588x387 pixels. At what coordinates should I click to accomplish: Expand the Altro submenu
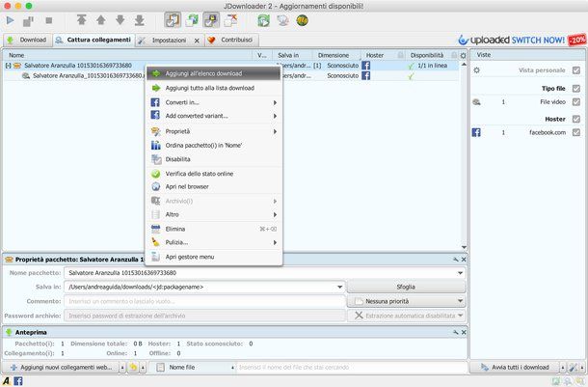pyautogui.click(x=214, y=214)
